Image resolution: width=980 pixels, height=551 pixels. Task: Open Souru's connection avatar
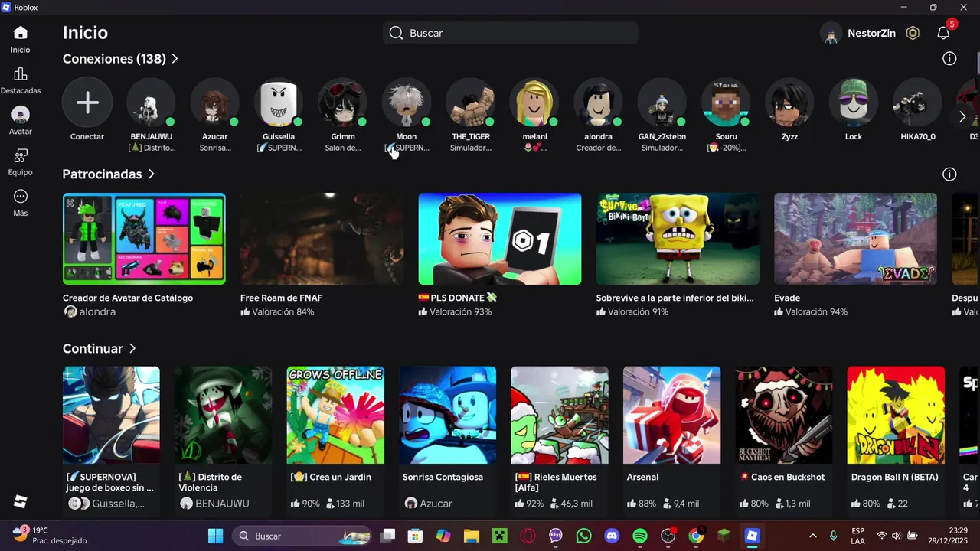point(726,103)
